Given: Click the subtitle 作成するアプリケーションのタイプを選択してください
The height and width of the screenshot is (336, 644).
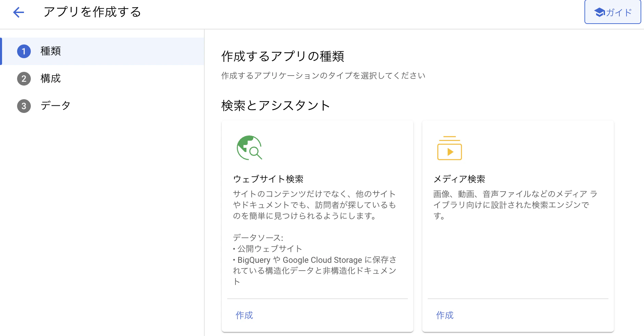Looking at the screenshot, I should click(x=323, y=76).
